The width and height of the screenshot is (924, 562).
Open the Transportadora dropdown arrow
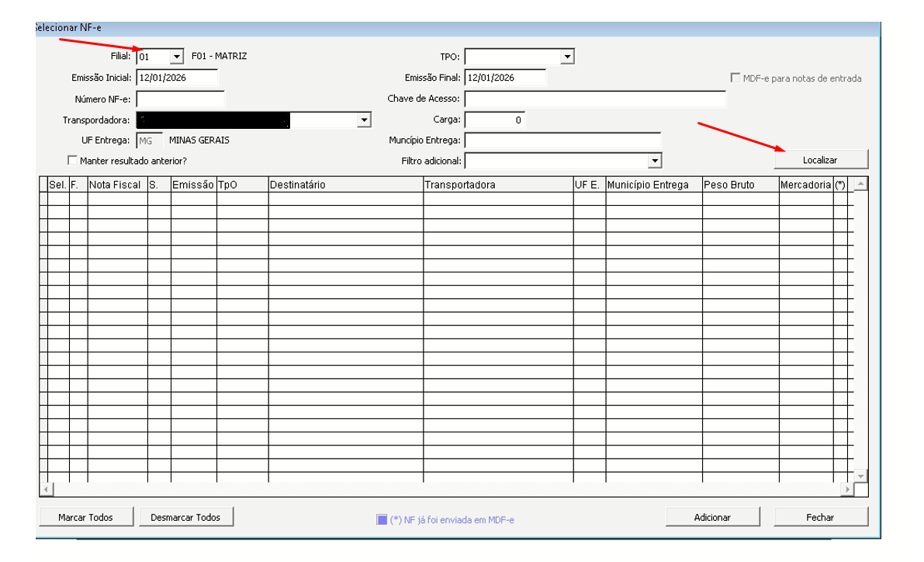pyautogui.click(x=363, y=120)
